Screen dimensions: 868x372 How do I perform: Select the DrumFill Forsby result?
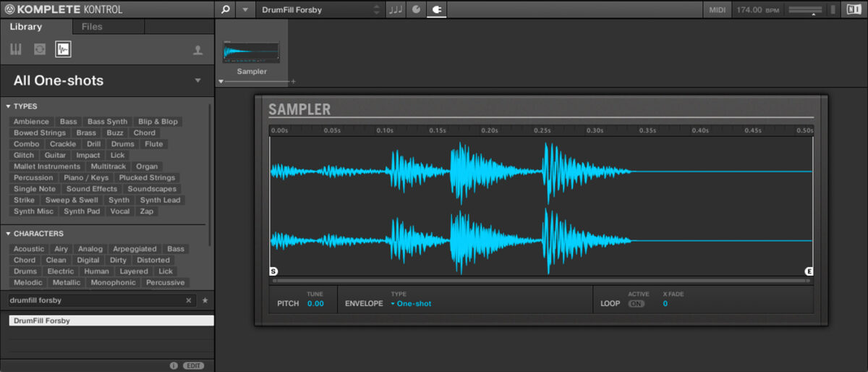(x=111, y=321)
